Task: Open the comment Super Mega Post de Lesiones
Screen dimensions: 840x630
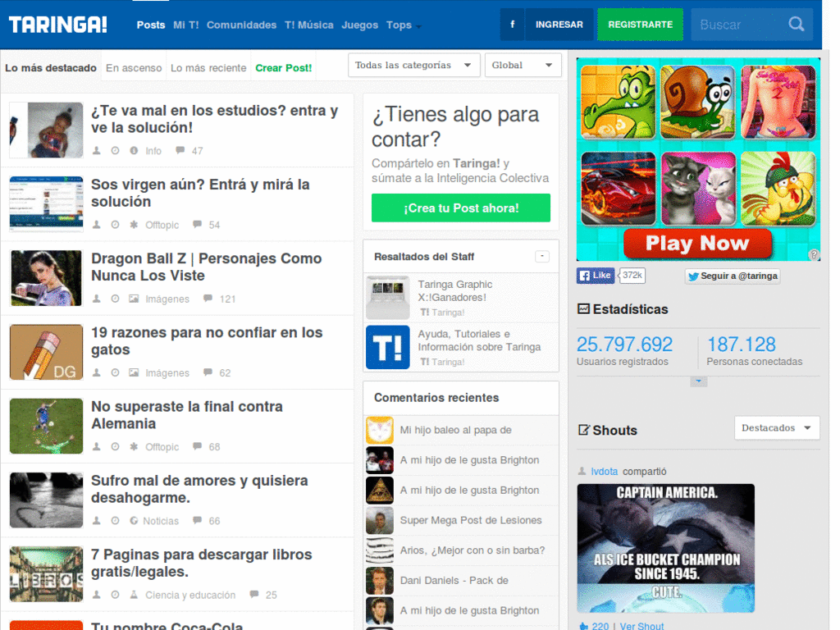Action: 471,520
